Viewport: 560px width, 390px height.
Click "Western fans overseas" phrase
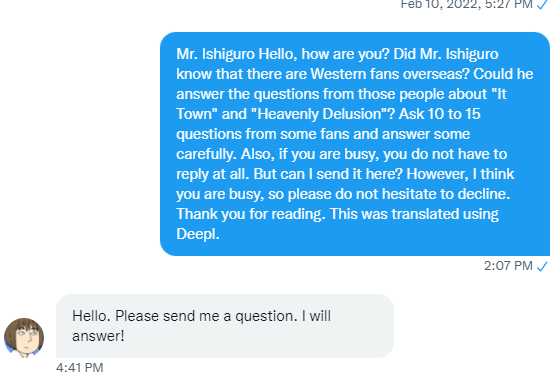tap(390, 74)
